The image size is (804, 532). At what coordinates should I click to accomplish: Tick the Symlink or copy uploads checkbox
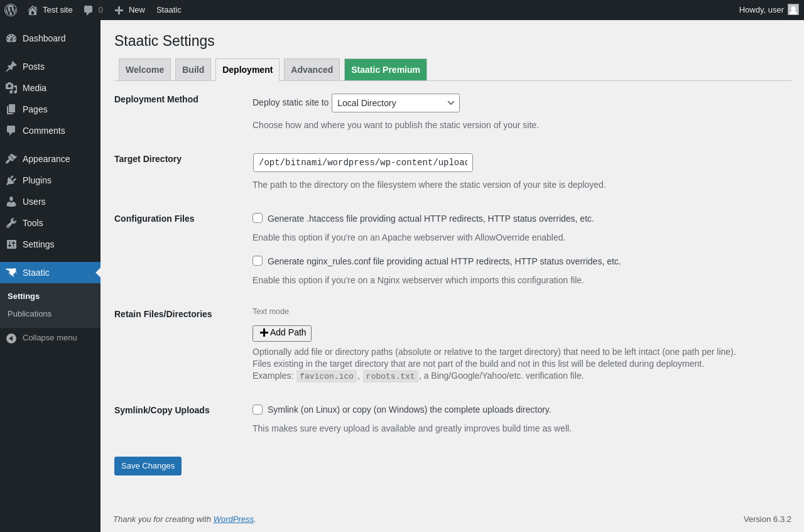coord(258,410)
